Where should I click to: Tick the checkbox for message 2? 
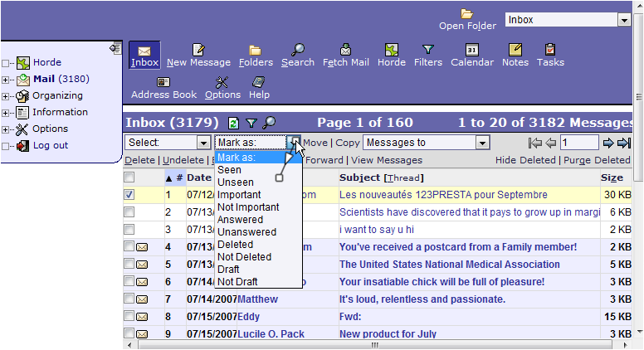[129, 211]
